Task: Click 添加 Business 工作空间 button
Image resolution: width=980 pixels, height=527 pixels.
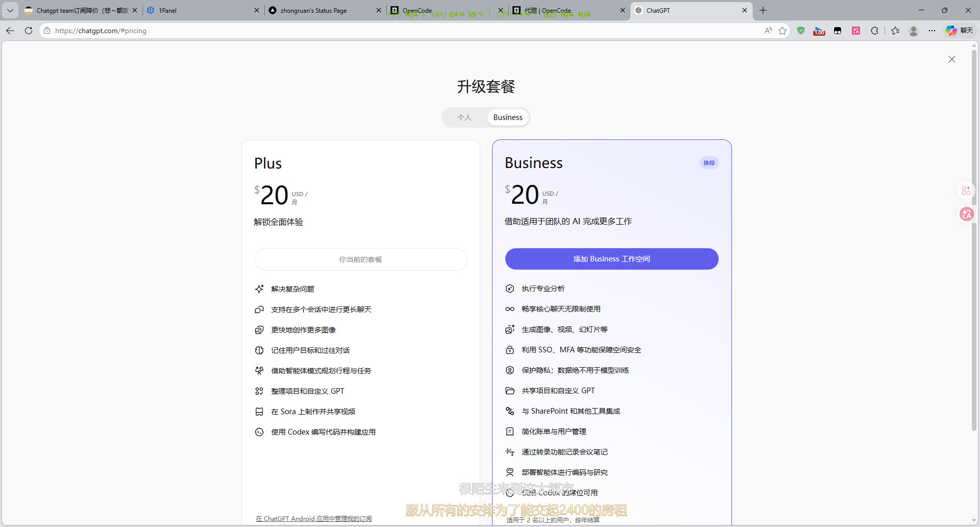Action: click(x=611, y=259)
